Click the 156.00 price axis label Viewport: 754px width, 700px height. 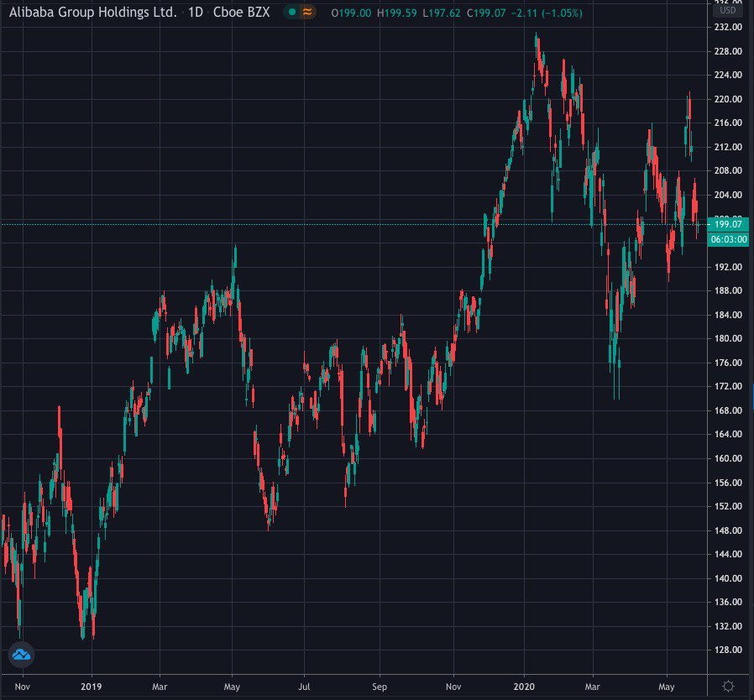pyautogui.click(x=728, y=483)
